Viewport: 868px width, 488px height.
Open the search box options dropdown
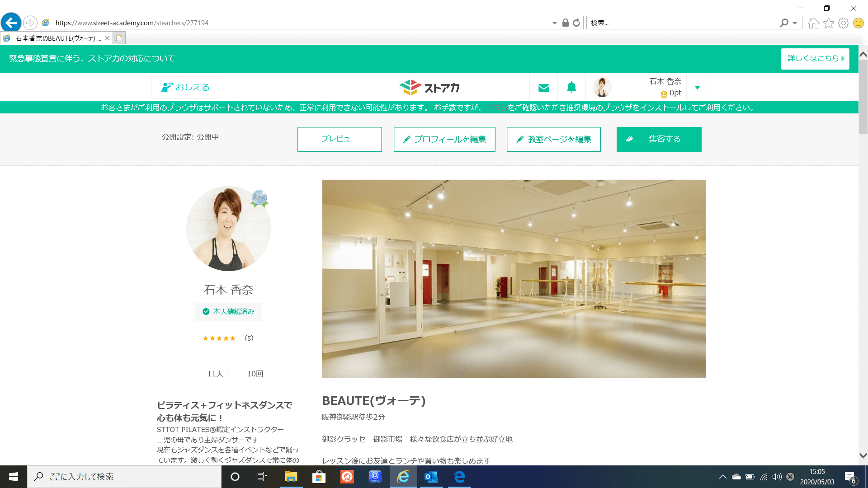point(794,23)
